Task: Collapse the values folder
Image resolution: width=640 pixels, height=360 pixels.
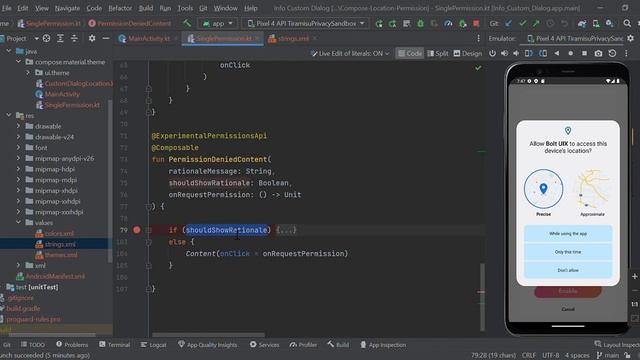Action: [x=18, y=222]
